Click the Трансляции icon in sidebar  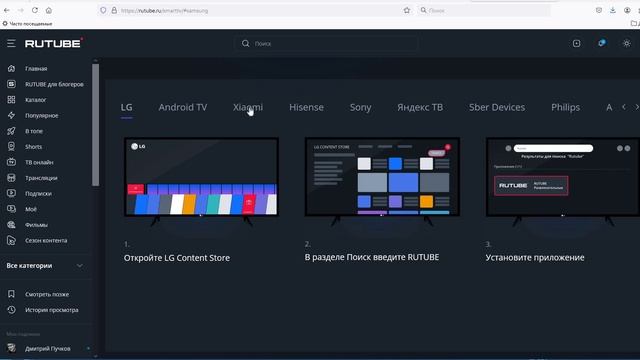(11, 178)
